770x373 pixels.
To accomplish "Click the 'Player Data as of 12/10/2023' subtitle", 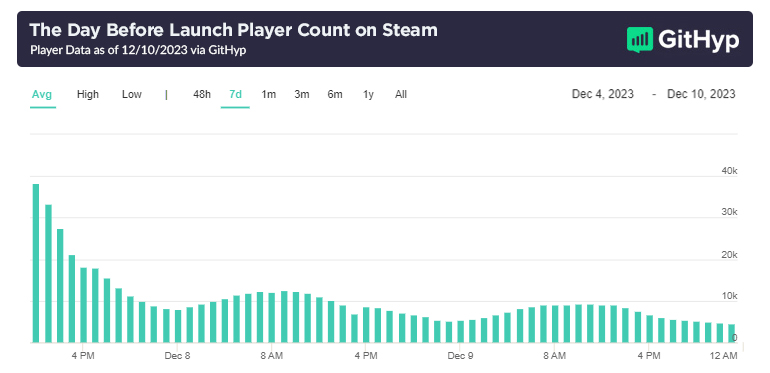I will 138,50.
